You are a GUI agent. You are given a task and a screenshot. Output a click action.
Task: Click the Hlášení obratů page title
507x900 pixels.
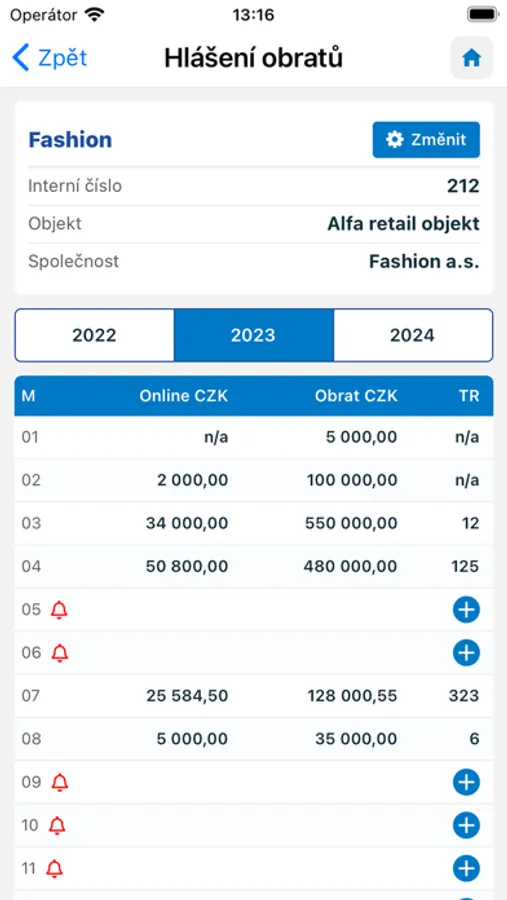coord(253,58)
